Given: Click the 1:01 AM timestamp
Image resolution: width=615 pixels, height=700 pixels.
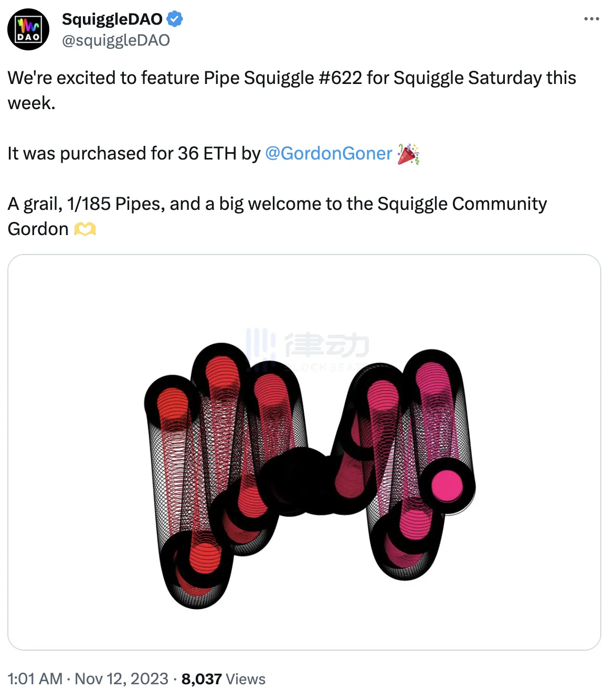Looking at the screenshot, I should pyautogui.click(x=35, y=679).
